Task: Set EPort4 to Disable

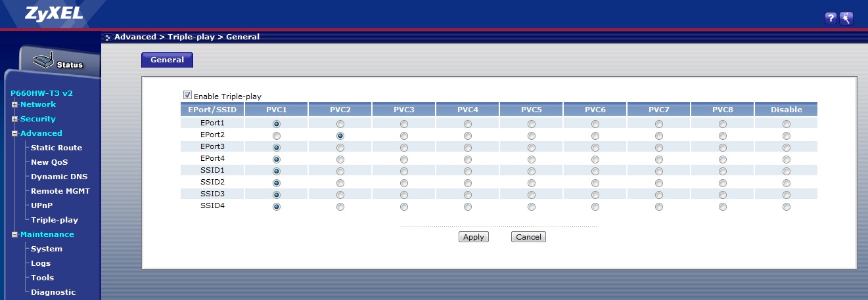Action: (787, 159)
